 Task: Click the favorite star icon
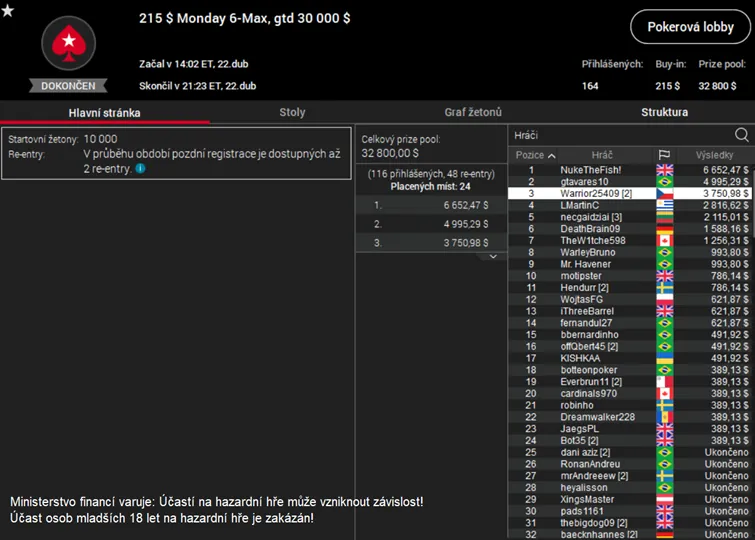click(8, 10)
